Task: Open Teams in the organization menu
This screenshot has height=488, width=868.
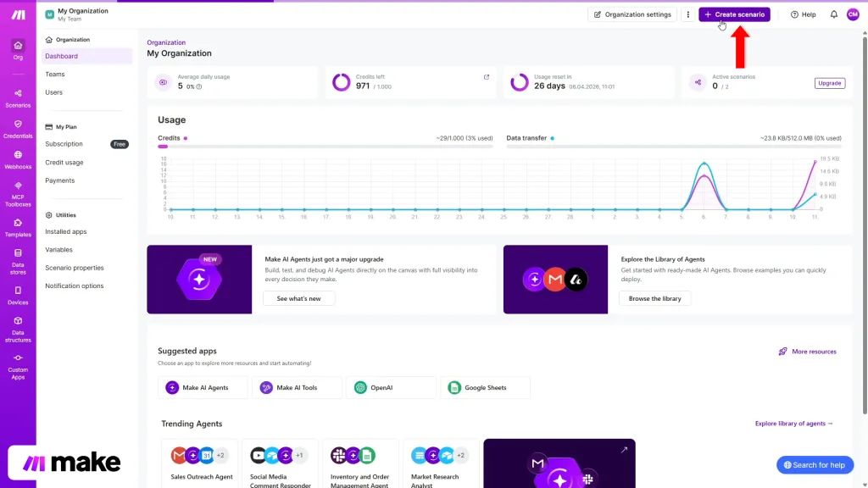Action: pyautogui.click(x=55, y=75)
